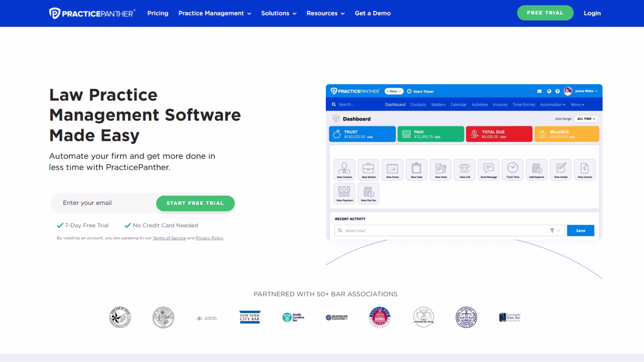
Task: Select the Time Entries tab in preview
Action: 524,105
